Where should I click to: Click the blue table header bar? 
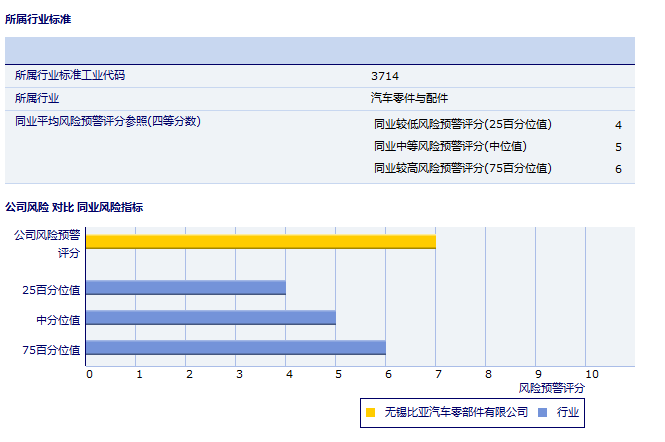320,50
